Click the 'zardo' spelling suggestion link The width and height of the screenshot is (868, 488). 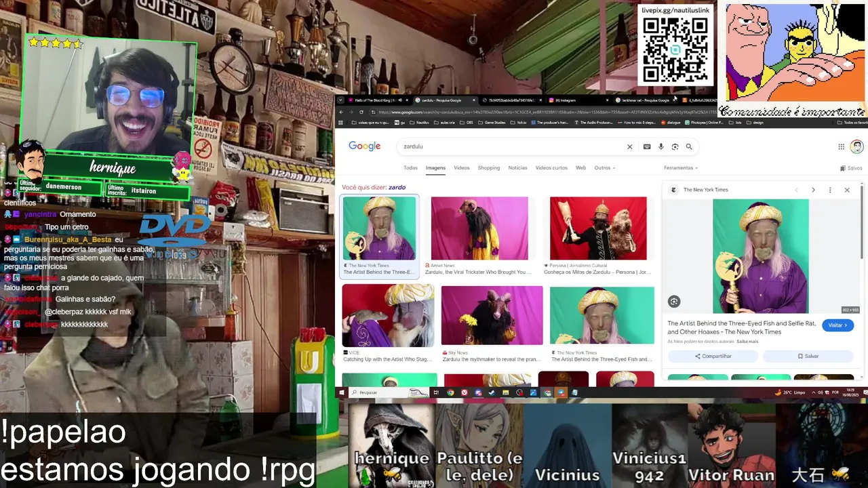click(x=397, y=187)
